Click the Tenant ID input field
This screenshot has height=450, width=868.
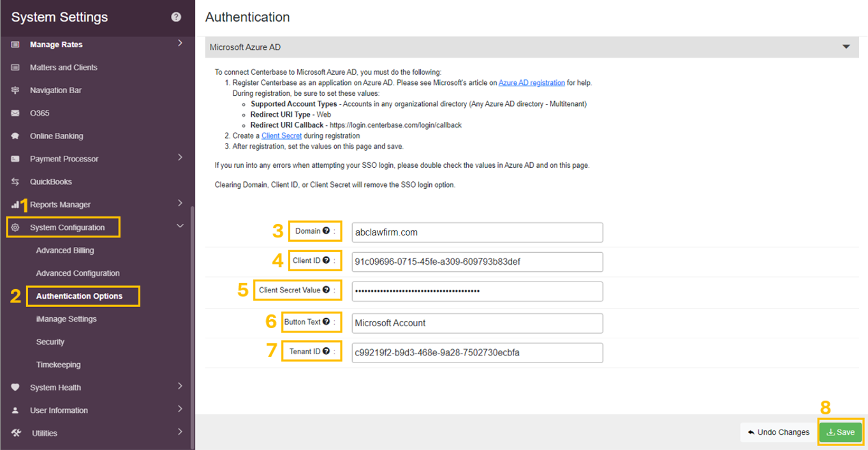(x=477, y=352)
